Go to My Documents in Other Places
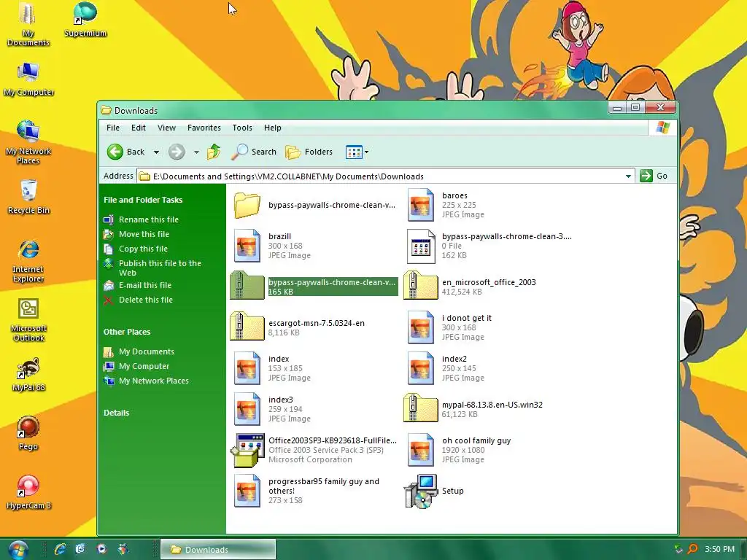 pos(146,351)
